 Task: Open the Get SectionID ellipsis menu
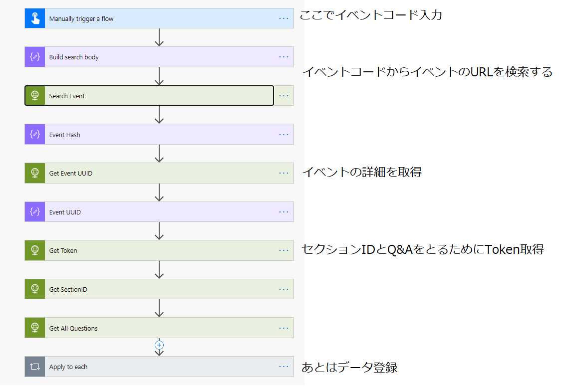[283, 289]
